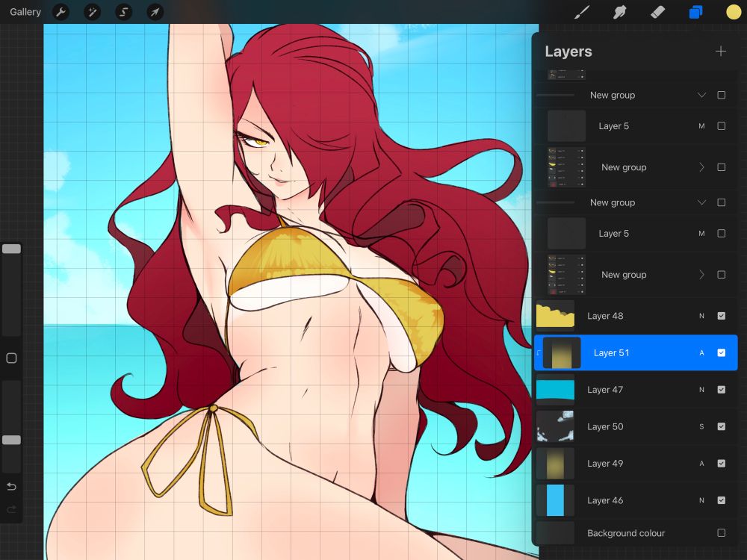Viewport: 747px width, 560px height.
Task: Adjust the brush opacity slider handle
Action: click(x=11, y=440)
